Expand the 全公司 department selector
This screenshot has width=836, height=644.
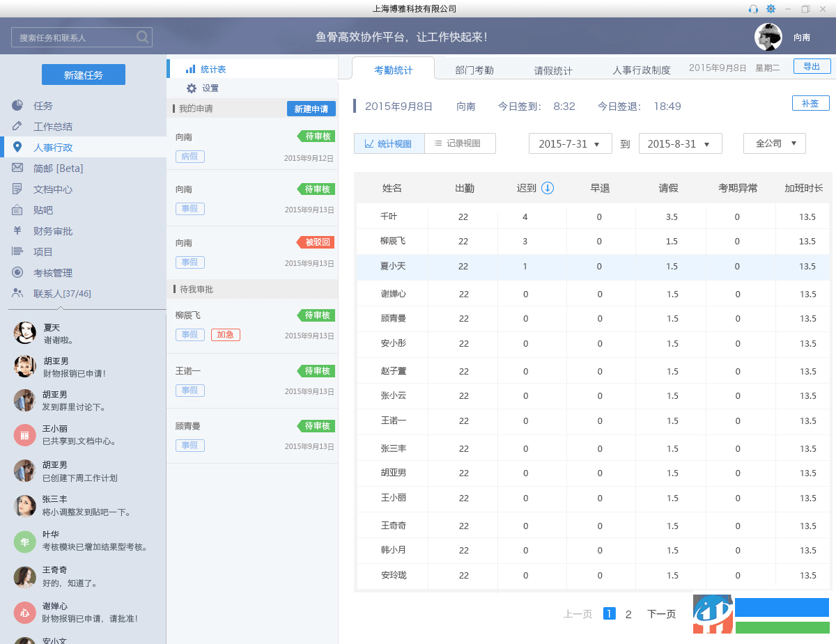coord(774,143)
